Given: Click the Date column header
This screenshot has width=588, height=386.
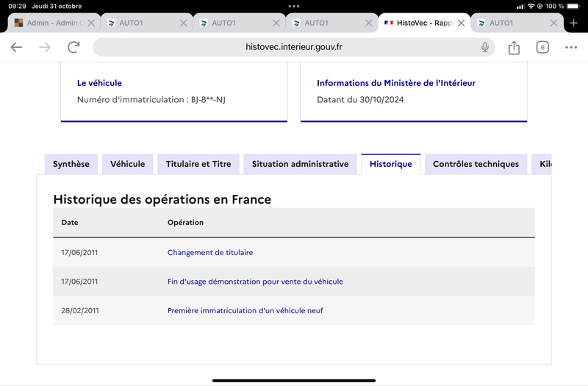Looking at the screenshot, I should point(70,223).
